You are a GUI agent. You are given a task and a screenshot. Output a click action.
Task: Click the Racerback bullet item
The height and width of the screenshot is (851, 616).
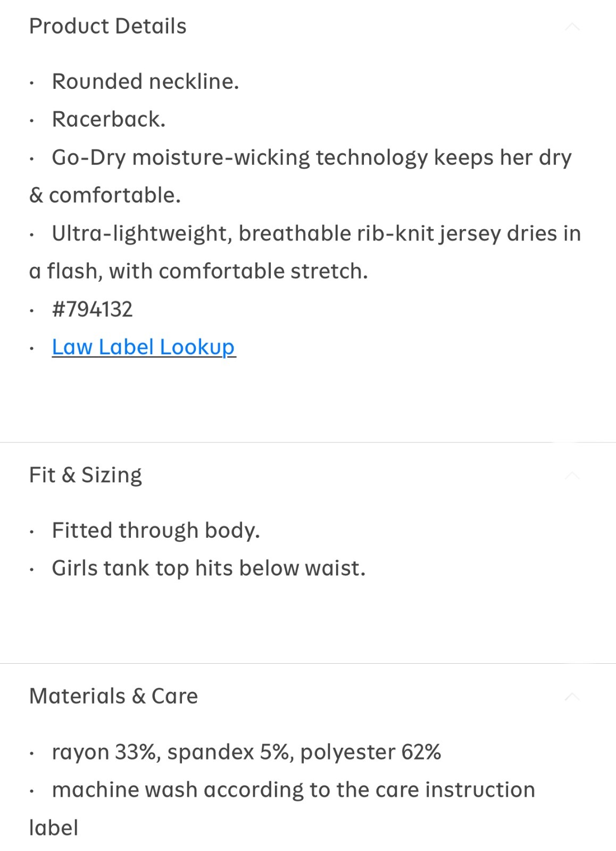109,119
